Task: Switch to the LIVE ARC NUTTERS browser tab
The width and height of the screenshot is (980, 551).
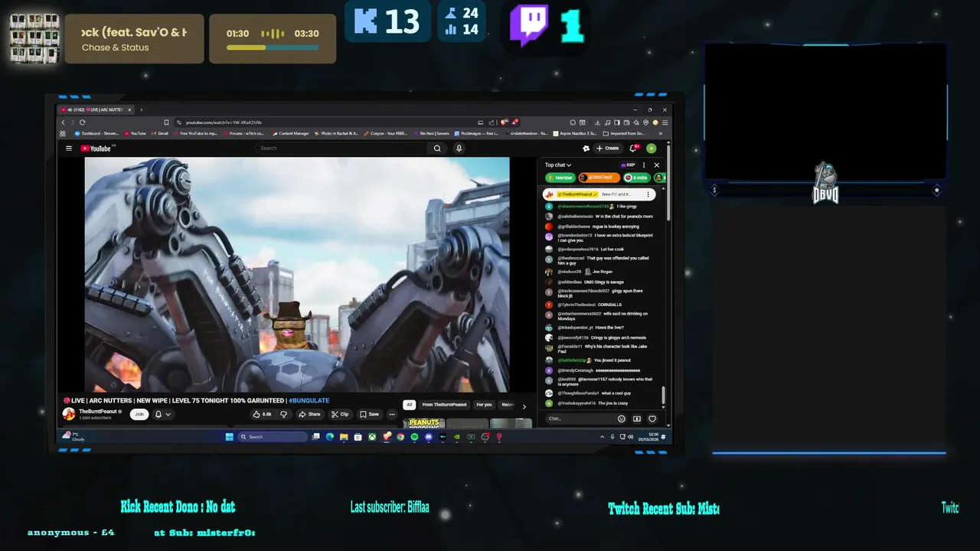Action: [97, 109]
